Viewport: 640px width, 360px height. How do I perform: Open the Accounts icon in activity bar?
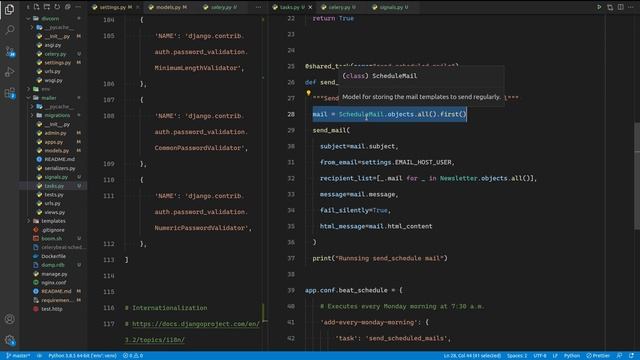coord(9,319)
